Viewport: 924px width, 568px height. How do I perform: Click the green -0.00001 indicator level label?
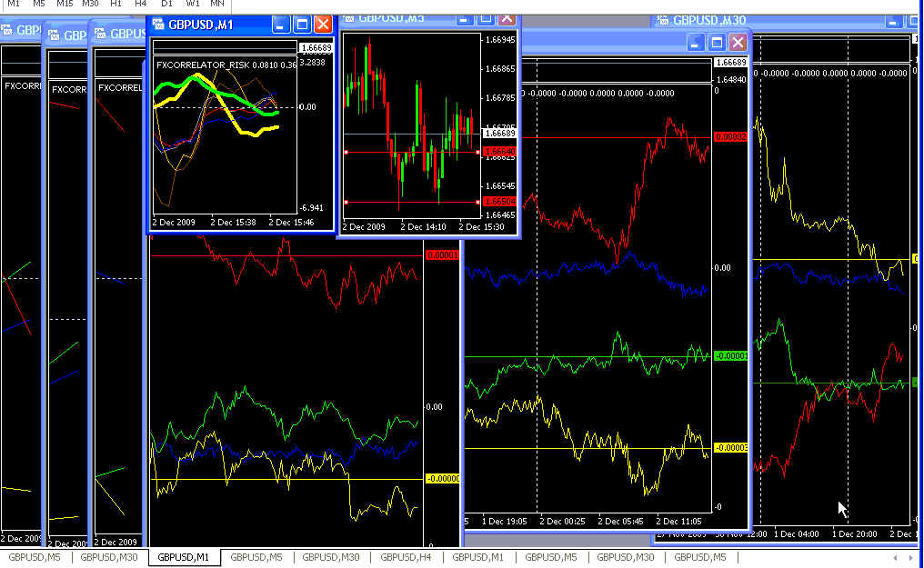[730, 356]
